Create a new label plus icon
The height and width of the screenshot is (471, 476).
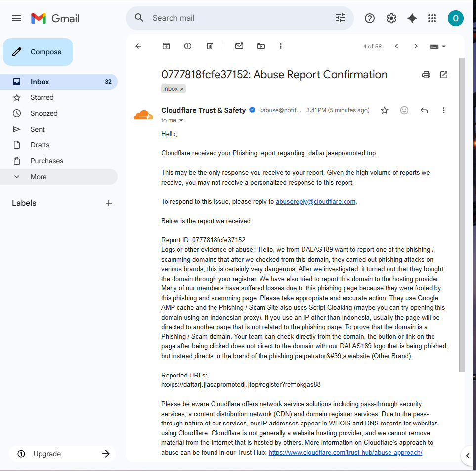click(x=108, y=203)
